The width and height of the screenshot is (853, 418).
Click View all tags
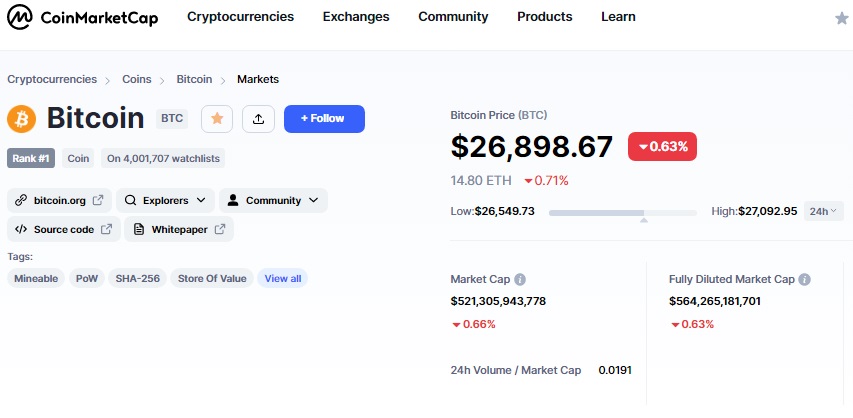282,279
